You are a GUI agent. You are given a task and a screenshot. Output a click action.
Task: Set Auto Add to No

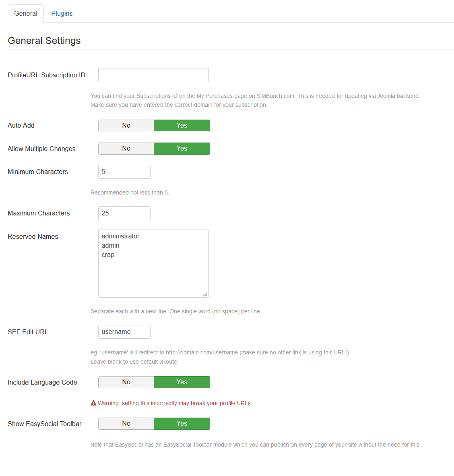(126, 125)
